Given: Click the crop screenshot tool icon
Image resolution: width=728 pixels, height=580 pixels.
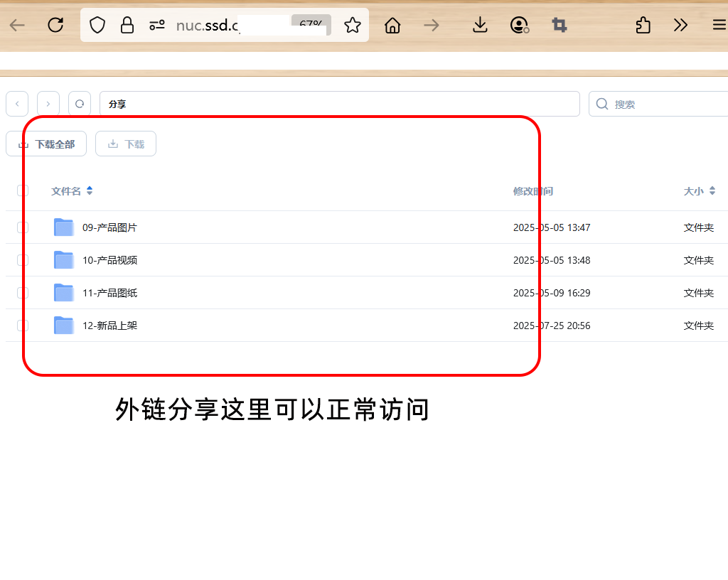Looking at the screenshot, I should [x=560, y=25].
